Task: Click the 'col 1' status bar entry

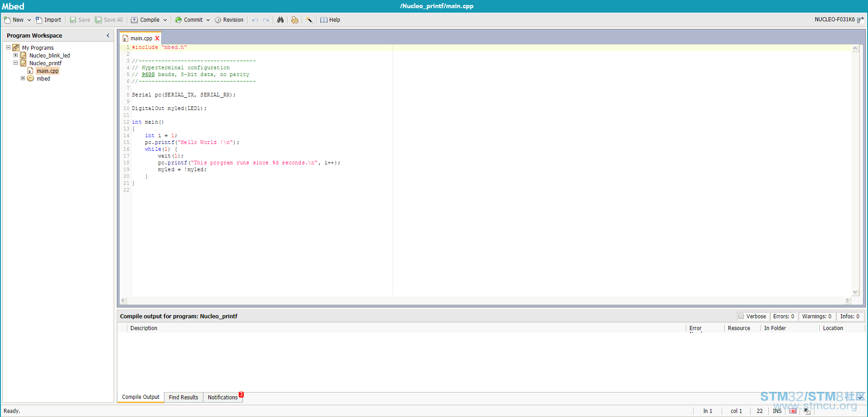Action: pos(736,411)
